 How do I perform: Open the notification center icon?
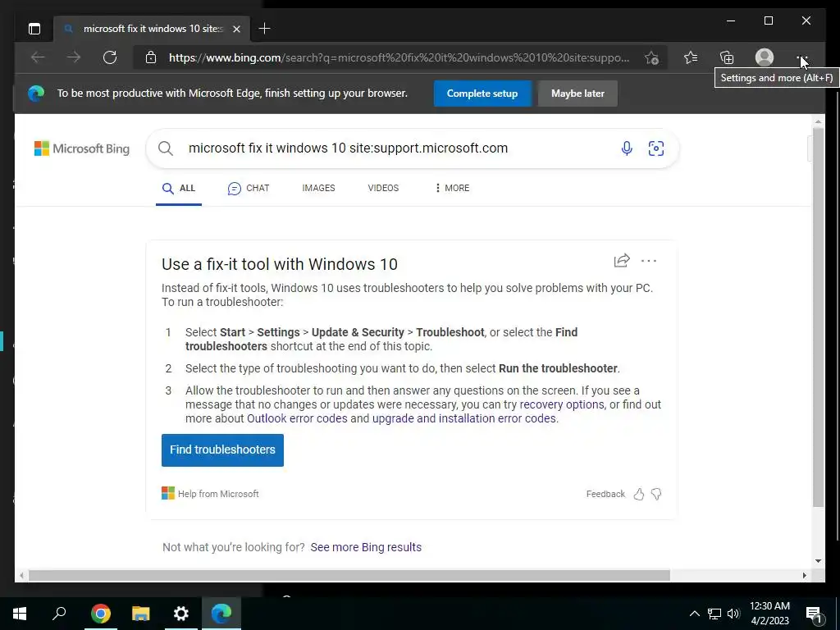click(x=814, y=614)
